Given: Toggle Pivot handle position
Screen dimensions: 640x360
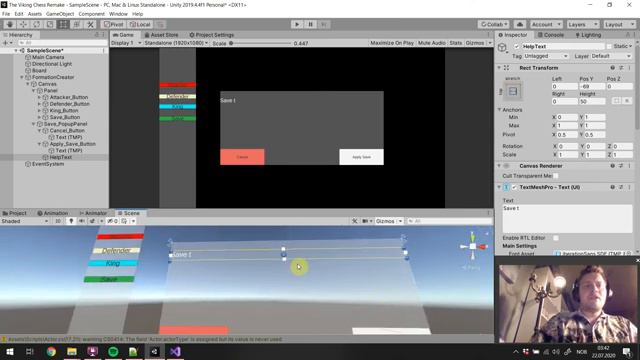Looking at the screenshot, I should click(x=113, y=24).
